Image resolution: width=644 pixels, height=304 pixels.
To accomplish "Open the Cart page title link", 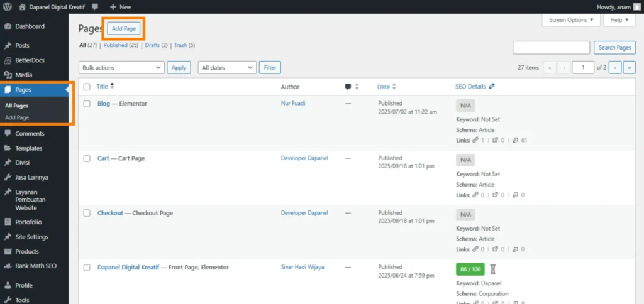I will click(103, 158).
